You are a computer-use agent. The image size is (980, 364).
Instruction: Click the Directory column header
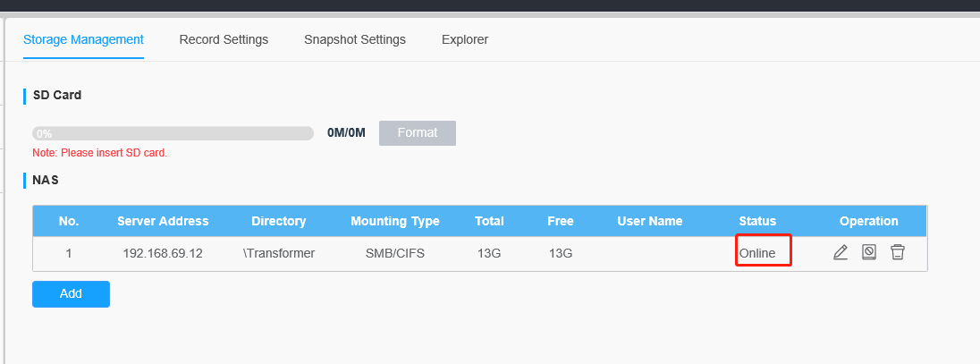point(279,221)
